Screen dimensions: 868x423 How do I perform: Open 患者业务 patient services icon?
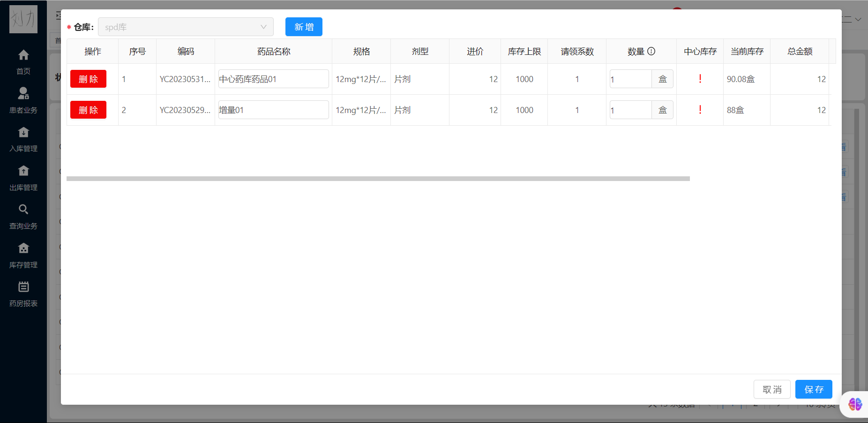click(23, 93)
